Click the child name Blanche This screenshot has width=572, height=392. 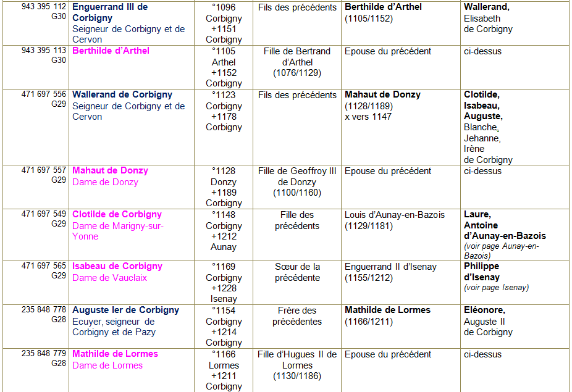(481, 127)
